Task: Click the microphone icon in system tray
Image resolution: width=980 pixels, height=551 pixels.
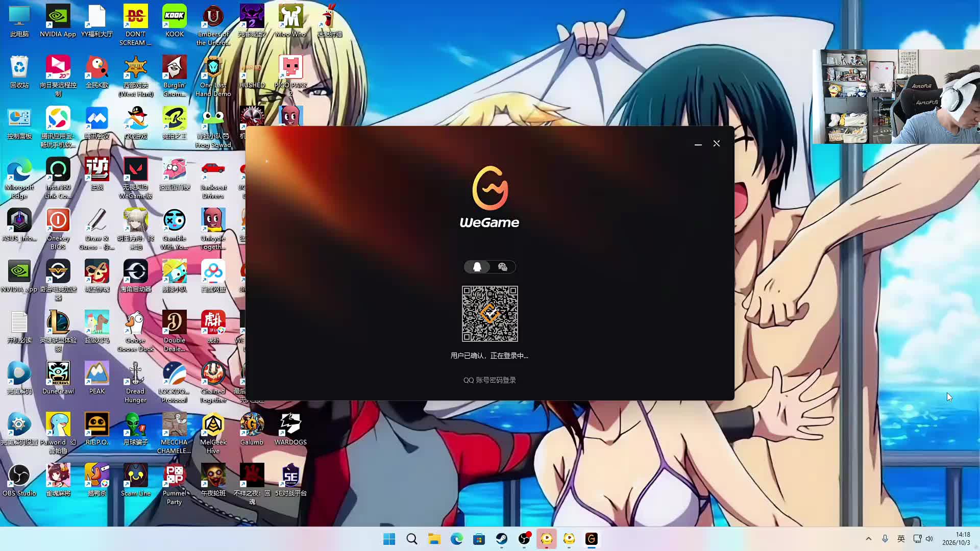Action: [x=885, y=539]
